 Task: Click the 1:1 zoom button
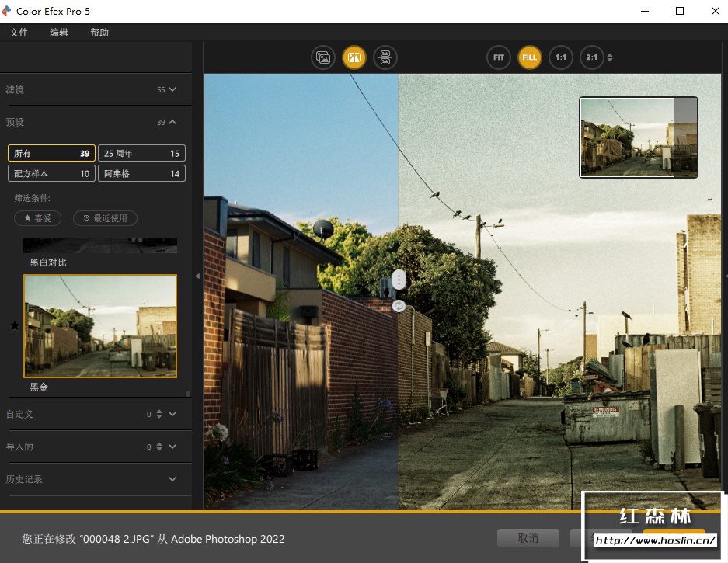[x=560, y=57]
